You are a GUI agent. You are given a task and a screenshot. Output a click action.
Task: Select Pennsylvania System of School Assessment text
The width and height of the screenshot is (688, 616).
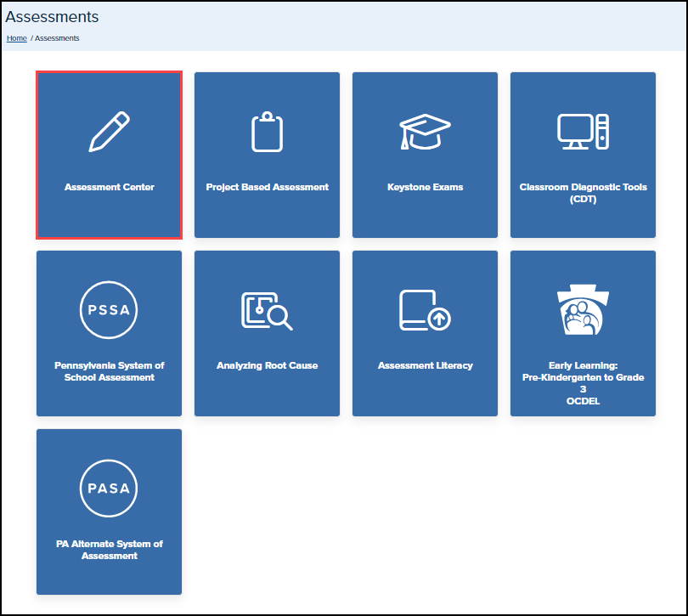coord(109,371)
